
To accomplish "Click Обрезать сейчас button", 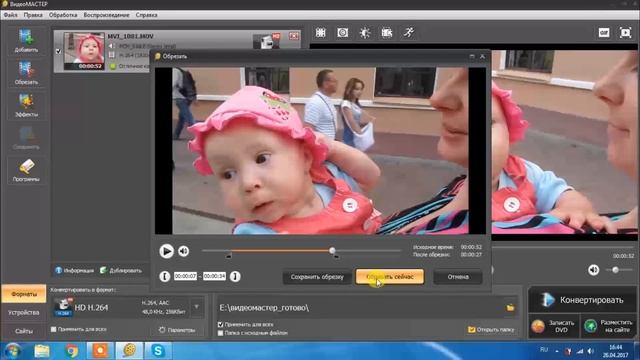I will pyautogui.click(x=390, y=277).
